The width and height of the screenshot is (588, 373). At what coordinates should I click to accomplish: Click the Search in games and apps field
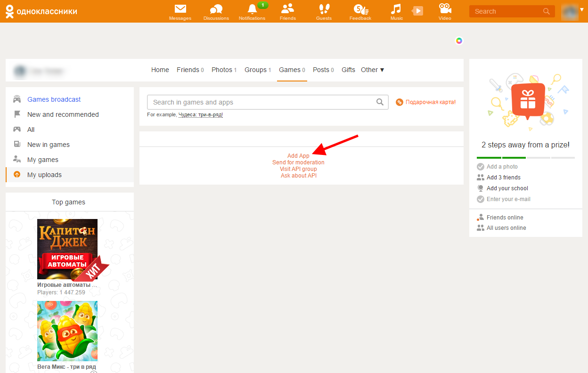[x=261, y=102]
